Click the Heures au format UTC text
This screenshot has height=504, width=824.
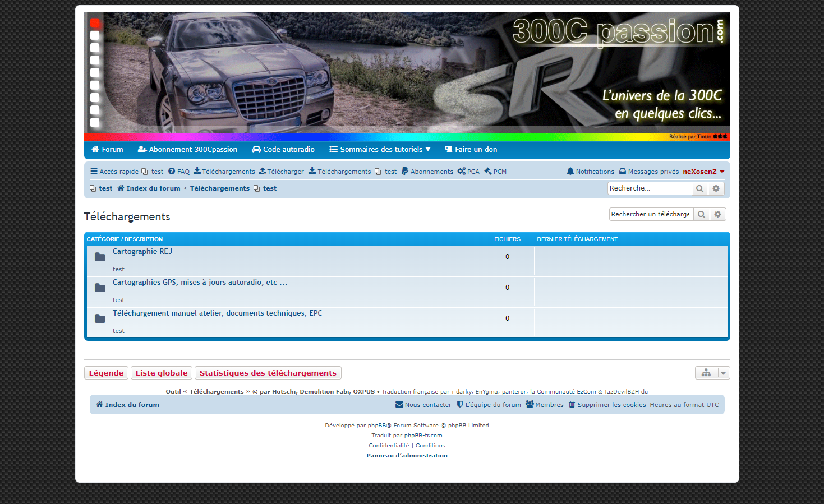[684, 405]
